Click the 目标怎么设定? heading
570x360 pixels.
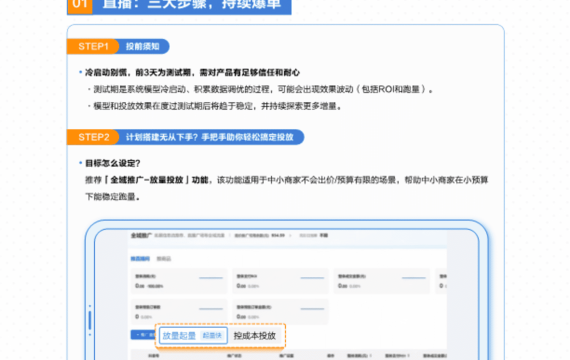[x=112, y=163]
